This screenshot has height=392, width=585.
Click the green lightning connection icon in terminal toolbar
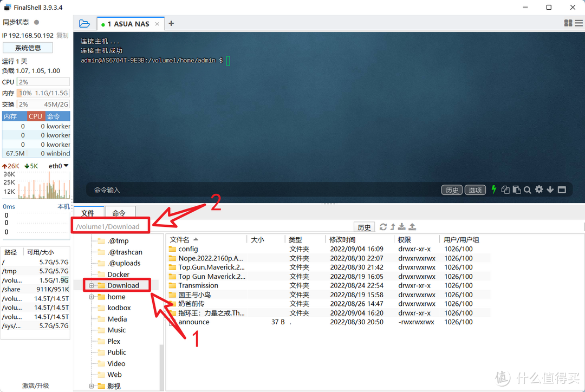click(494, 190)
